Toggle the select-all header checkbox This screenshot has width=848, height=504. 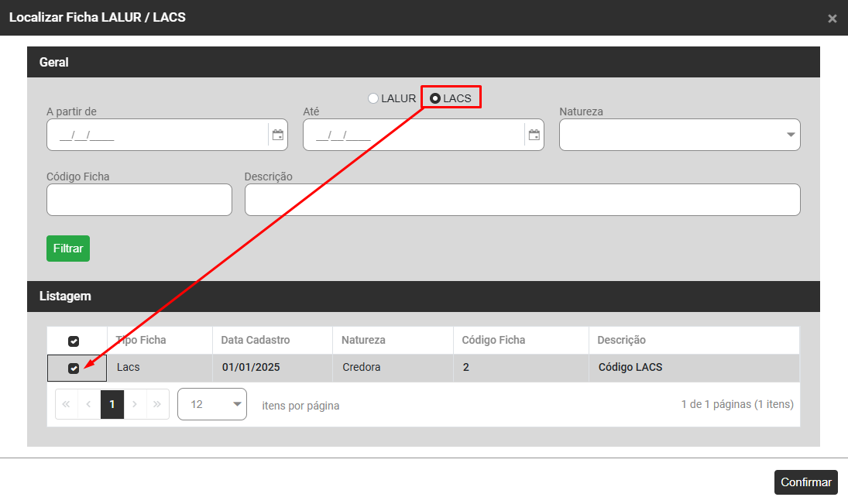[x=74, y=341]
